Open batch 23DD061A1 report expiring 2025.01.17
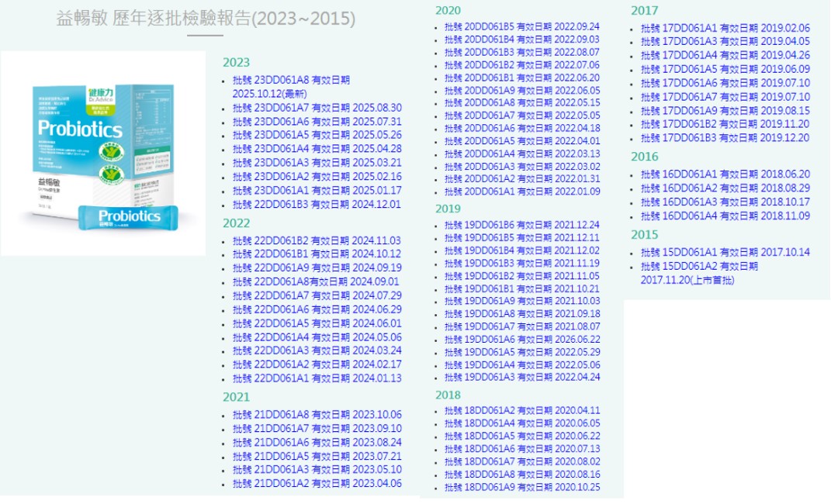 317,191
